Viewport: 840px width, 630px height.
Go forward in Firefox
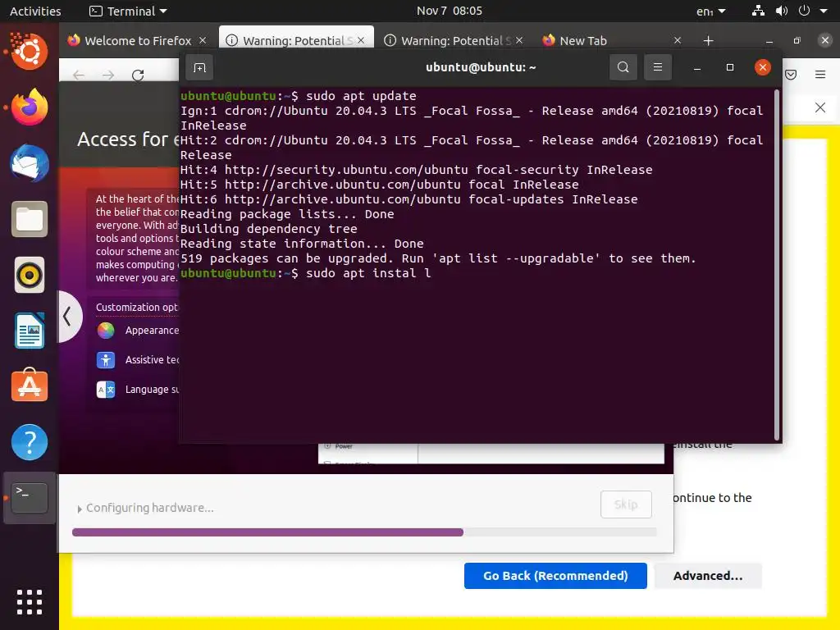pos(108,75)
